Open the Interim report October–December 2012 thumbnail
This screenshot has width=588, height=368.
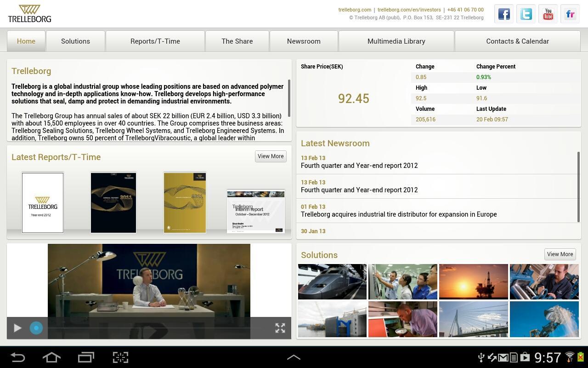tap(256, 212)
